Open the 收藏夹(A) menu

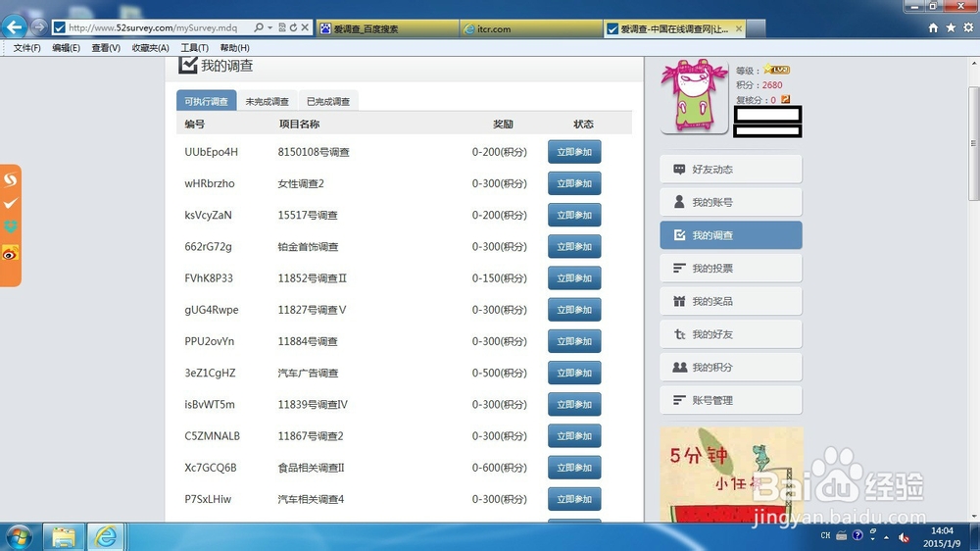coord(150,48)
